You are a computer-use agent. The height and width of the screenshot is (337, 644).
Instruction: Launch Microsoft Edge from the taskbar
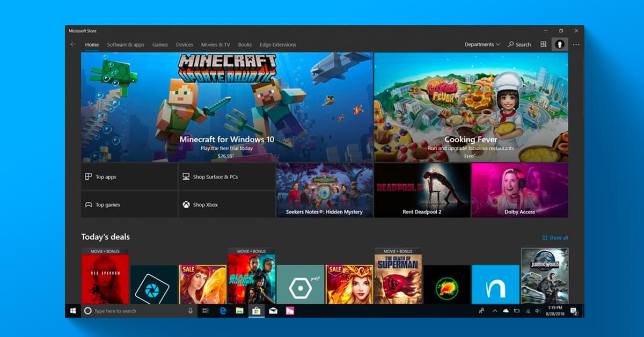click(x=223, y=311)
